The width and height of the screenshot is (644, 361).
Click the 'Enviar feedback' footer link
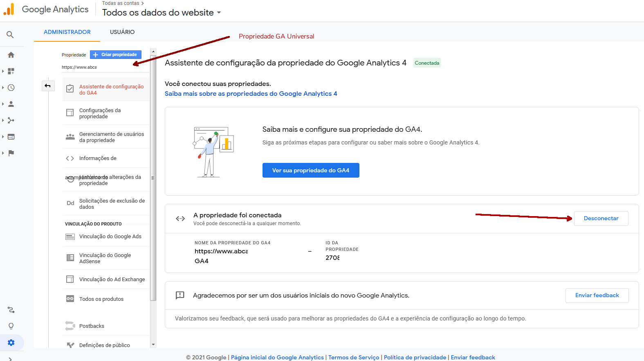473,357
